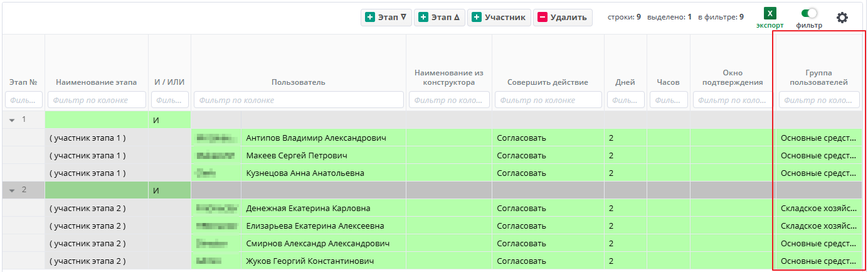The width and height of the screenshot is (868, 272).
Task: Click avatar thumbnail next to Макеев Сергей
Action: point(216,155)
